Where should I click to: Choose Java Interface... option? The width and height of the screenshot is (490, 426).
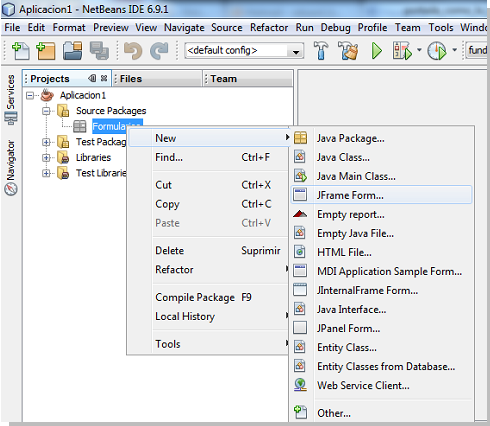tap(381, 309)
